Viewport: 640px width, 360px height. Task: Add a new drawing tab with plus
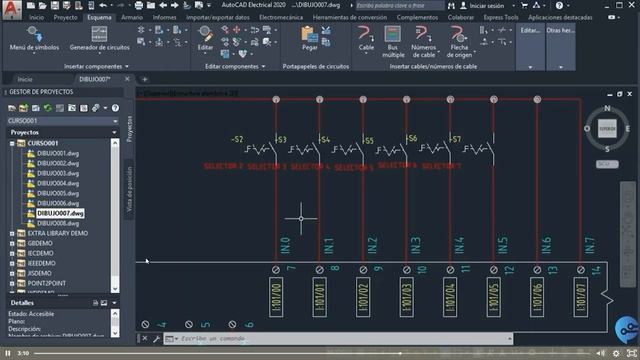pos(144,79)
